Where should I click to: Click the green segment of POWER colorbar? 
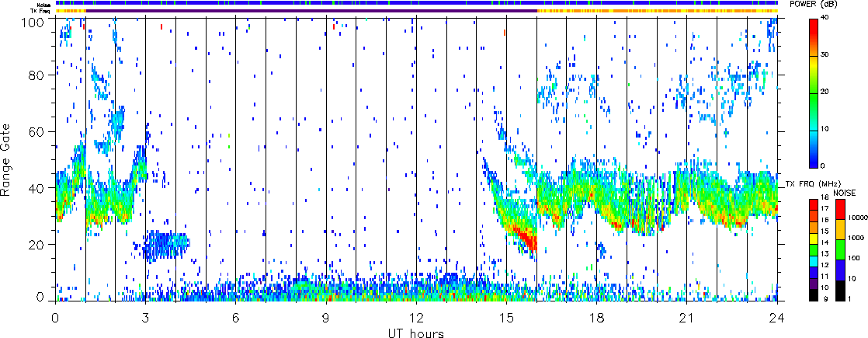[x=813, y=111]
